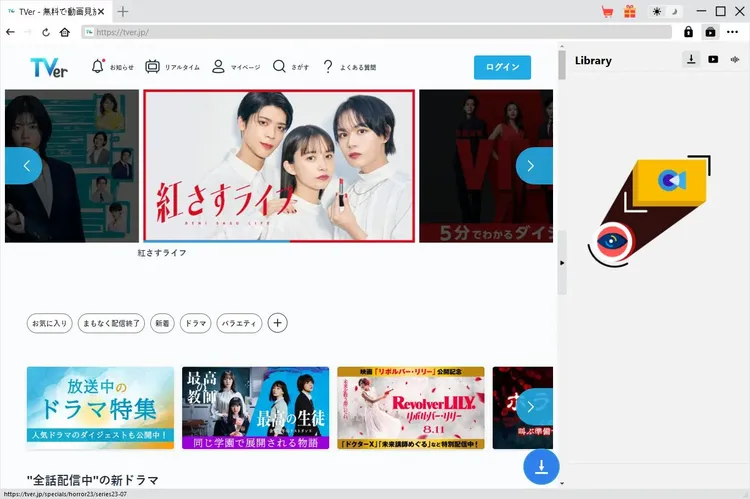The image size is (750, 499).
Task: Toggle the light/dark theme switch
Action: (664, 12)
